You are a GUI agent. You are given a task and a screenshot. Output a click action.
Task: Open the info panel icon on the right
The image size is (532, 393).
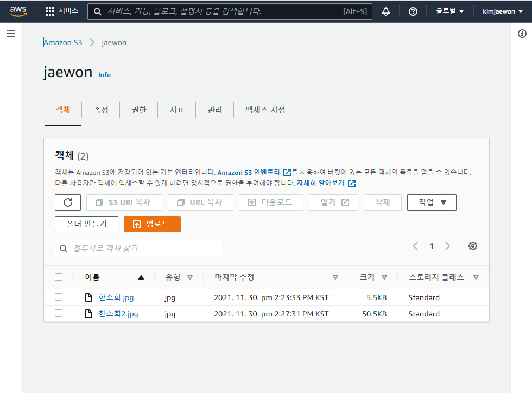[522, 33]
